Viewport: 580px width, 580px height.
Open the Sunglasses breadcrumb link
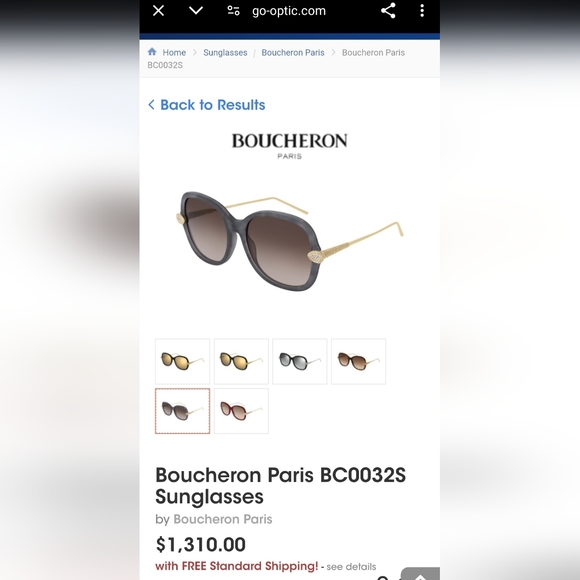pos(225,53)
